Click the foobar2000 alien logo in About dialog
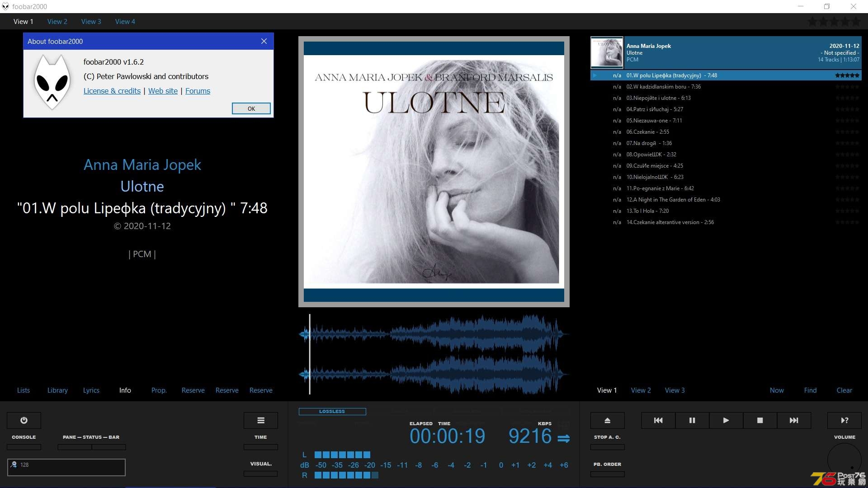This screenshot has height=488, width=868. (x=52, y=82)
